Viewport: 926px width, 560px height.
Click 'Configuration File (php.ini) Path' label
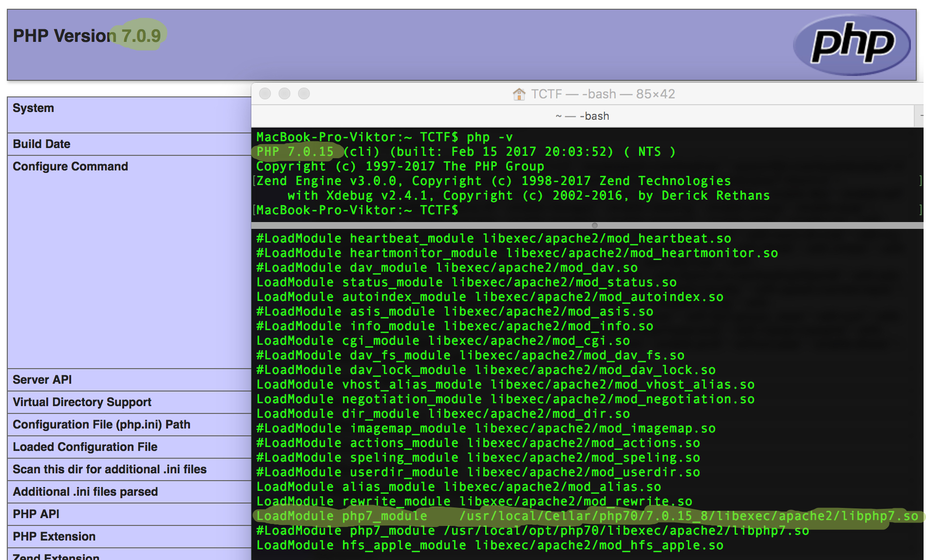101,425
